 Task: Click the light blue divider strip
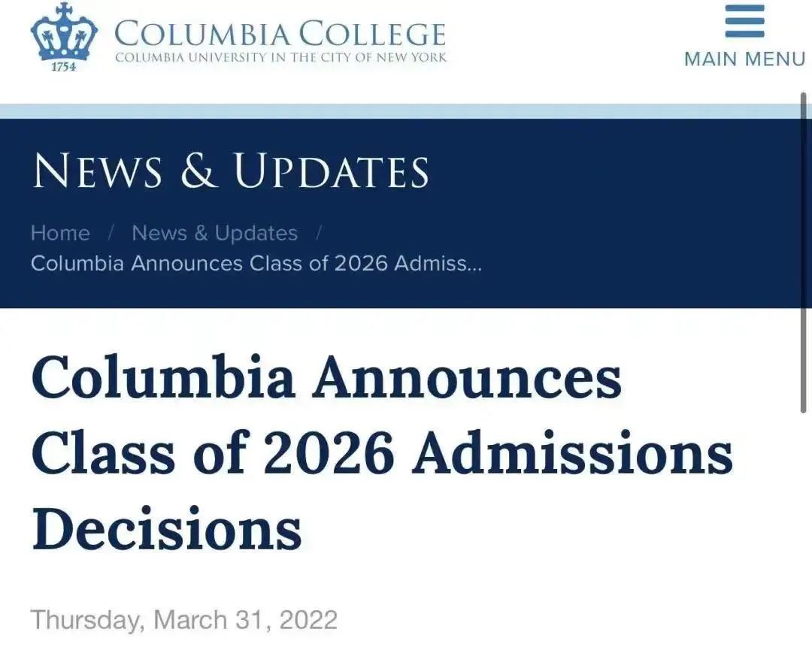pos(400,111)
